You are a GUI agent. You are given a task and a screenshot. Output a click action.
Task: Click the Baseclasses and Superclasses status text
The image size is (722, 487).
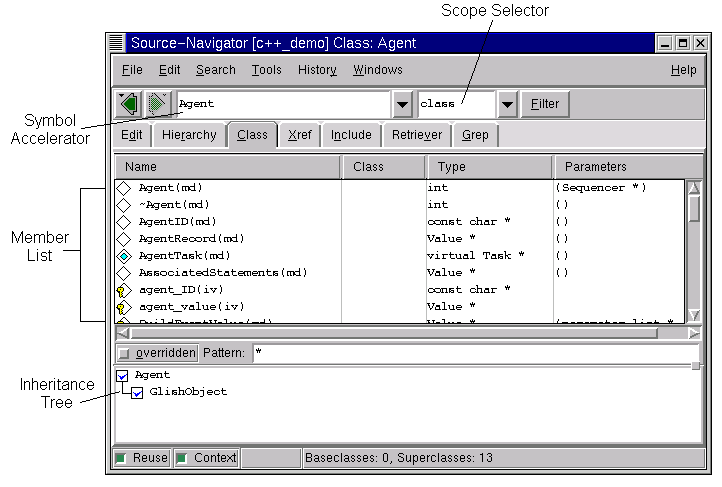tap(399, 458)
